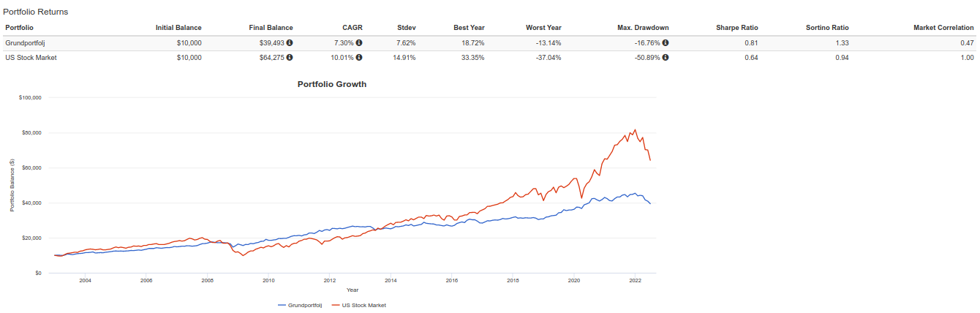Click info icon beside Grundportfolj final balance $39,493
Image resolution: width=980 pixels, height=313 pixels.
[x=290, y=42]
